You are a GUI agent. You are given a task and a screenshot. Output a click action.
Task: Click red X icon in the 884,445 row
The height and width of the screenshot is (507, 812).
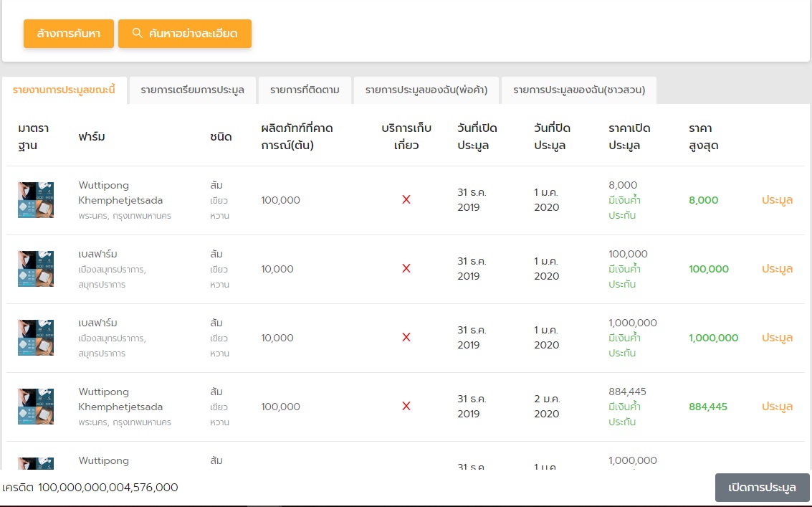[x=406, y=407]
